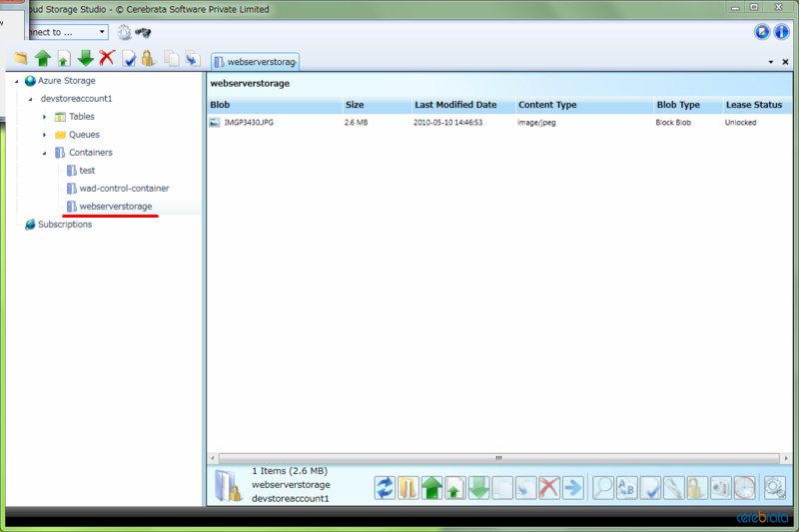799x532 pixels.
Task: Click the 'image/jpeg' content type cell
Action: (x=536, y=123)
